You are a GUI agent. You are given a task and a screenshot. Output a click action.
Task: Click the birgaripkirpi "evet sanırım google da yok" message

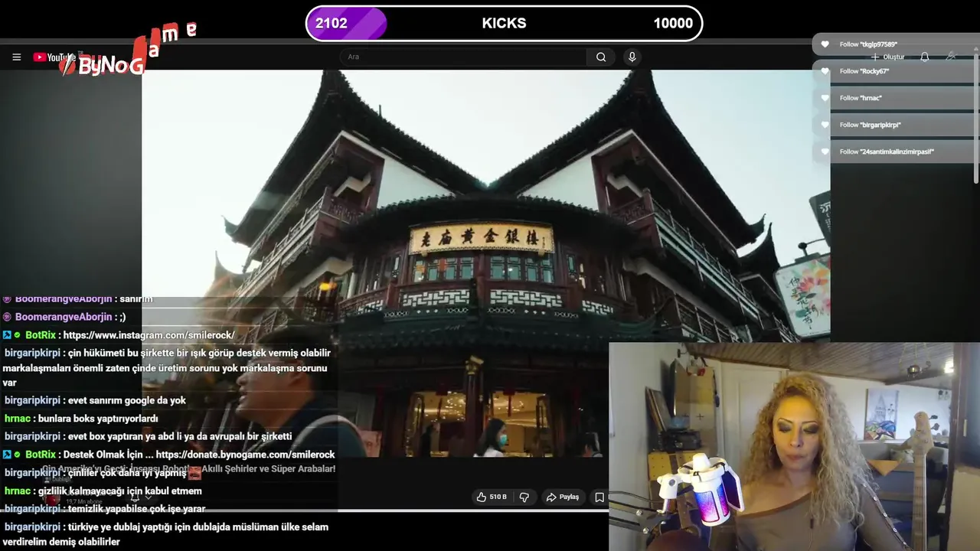(95, 400)
